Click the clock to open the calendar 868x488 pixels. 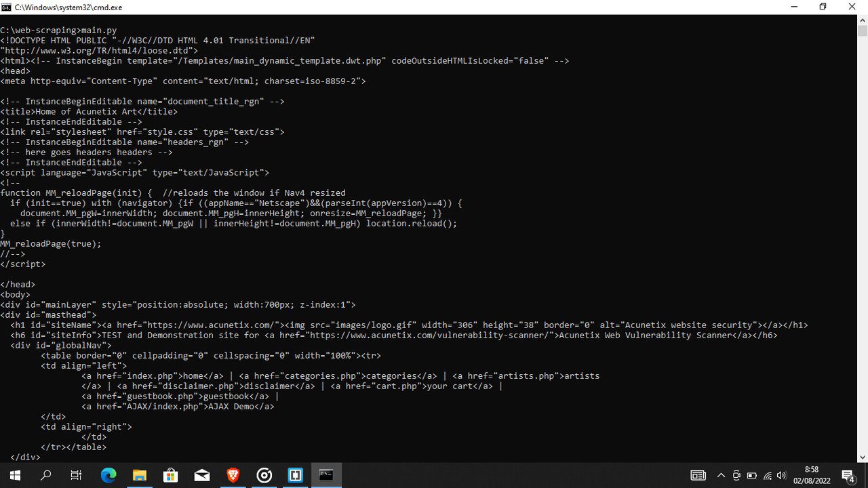812,475
